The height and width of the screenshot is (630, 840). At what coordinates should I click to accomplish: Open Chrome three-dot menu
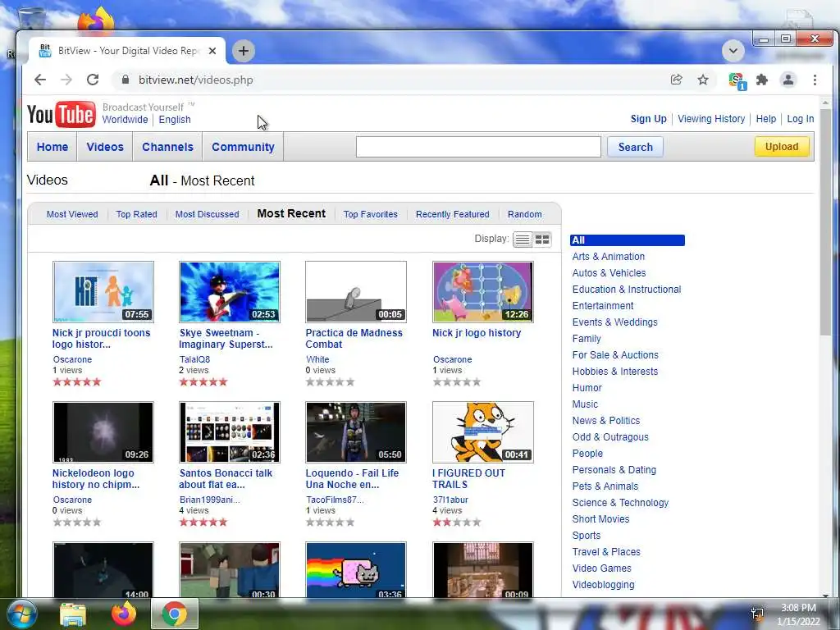815,80
